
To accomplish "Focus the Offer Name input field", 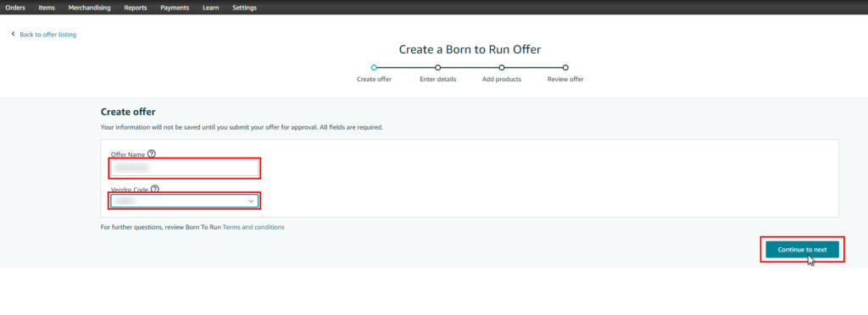I will (185, 168).
